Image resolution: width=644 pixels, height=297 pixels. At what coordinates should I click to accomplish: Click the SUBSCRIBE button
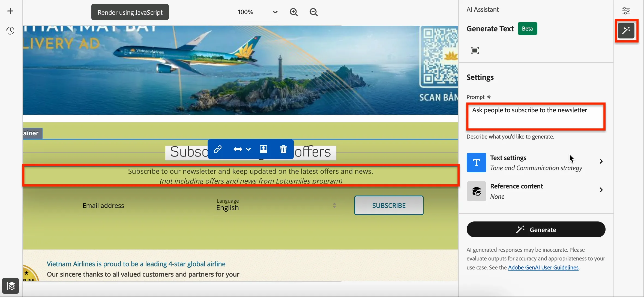tap(389, 205)
